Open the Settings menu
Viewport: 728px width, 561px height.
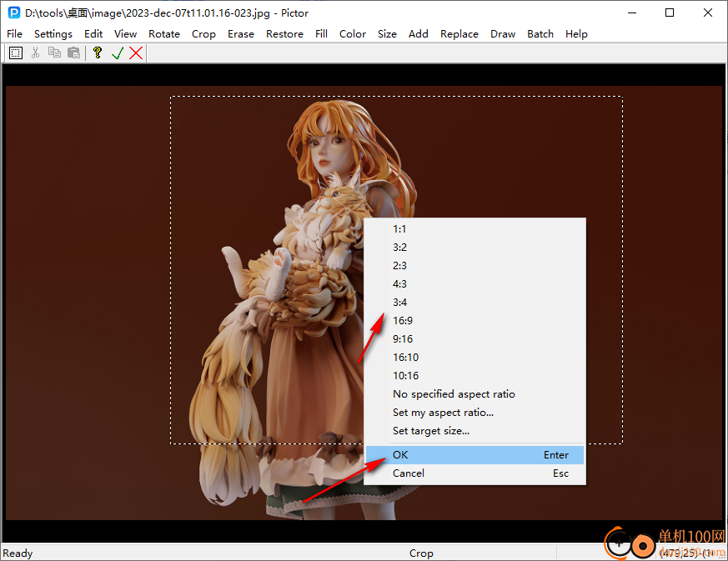coord(53,34)
